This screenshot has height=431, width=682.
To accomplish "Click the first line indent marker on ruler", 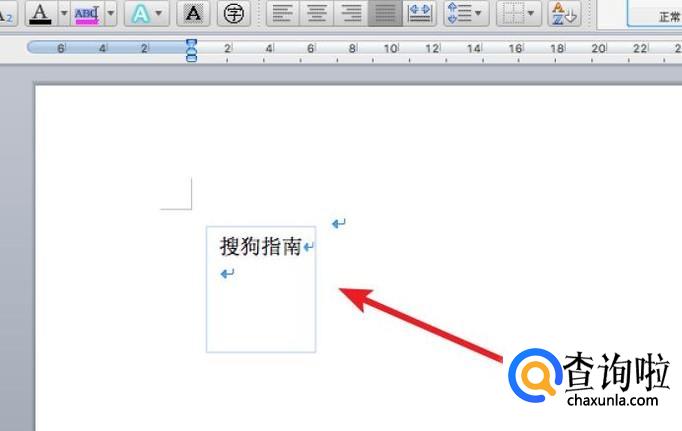I will [191, 43].
